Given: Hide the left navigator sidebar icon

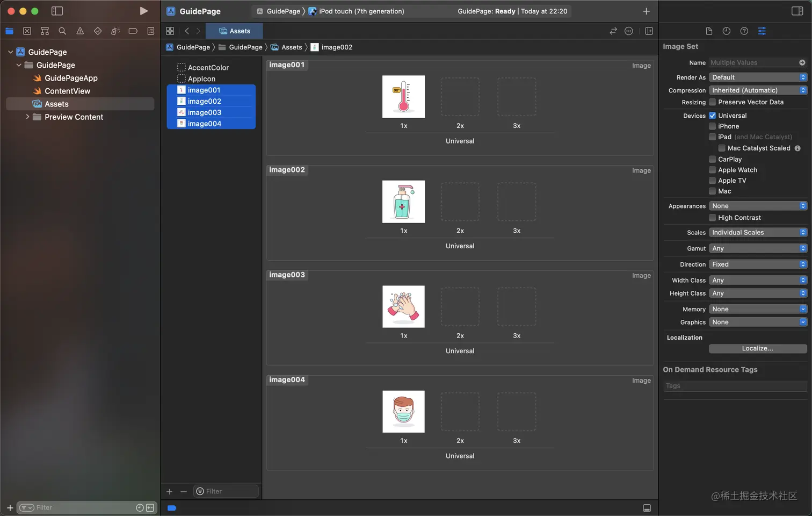Looking at the screenshot, I should (x=57, y=11).
